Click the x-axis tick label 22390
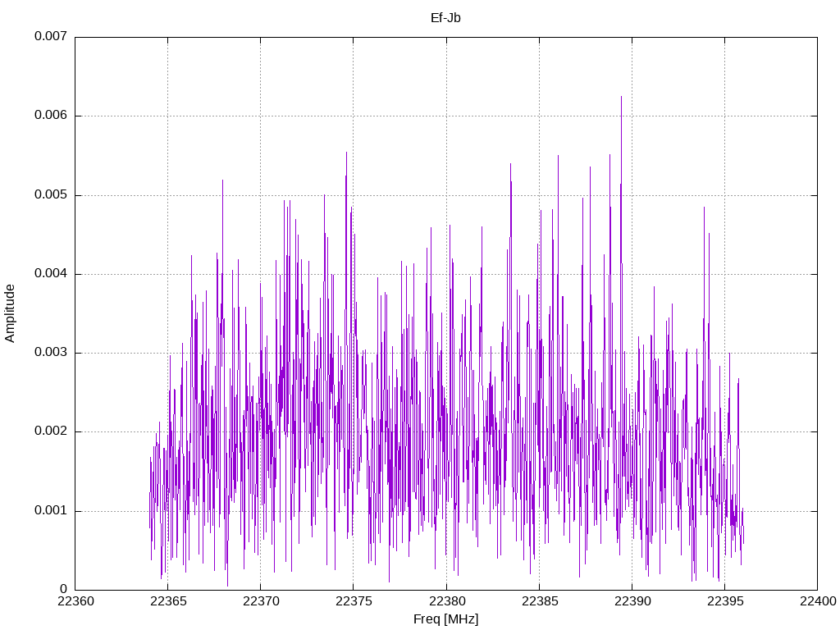This screenshot has width=840, height=630. pyautogui.click(x=632, y=601)
